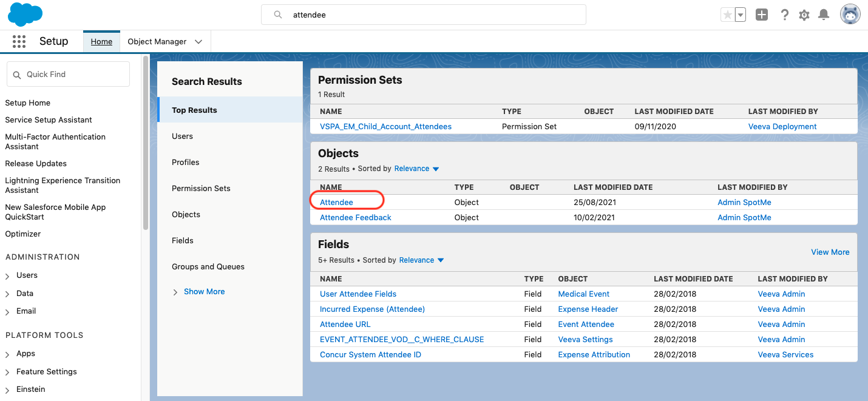
Task: Open Incurred Expense (Attendee) field link
Action: [x=372, y=309]
